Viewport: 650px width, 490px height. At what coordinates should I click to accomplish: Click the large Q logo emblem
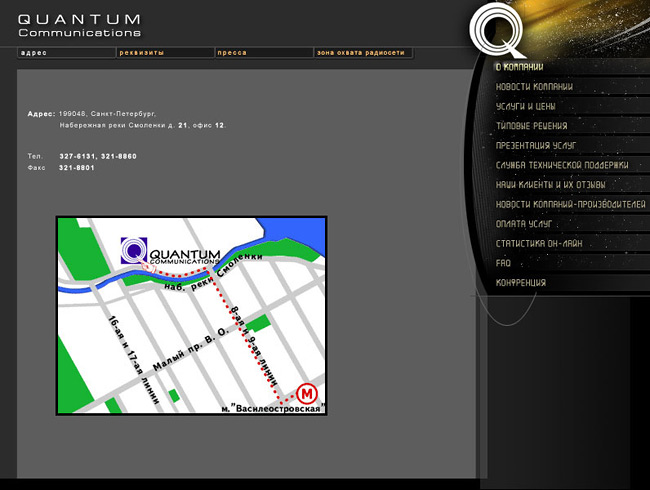coord(497,30)
